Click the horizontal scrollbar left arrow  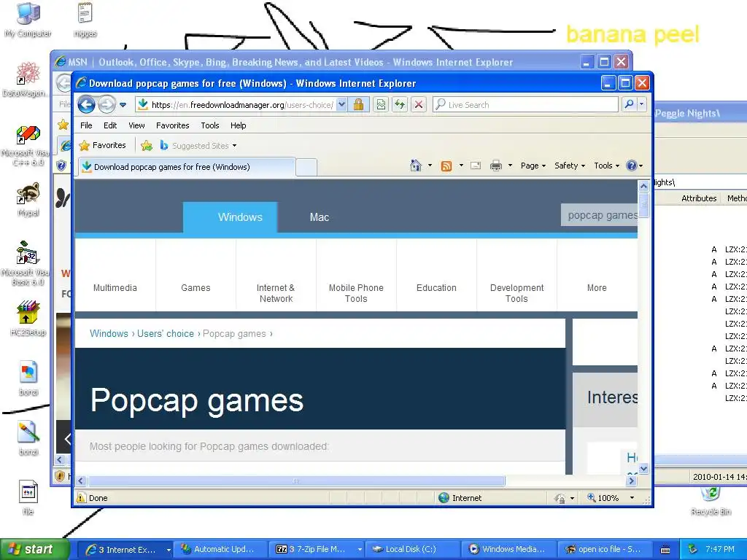(x=81, y=481)
